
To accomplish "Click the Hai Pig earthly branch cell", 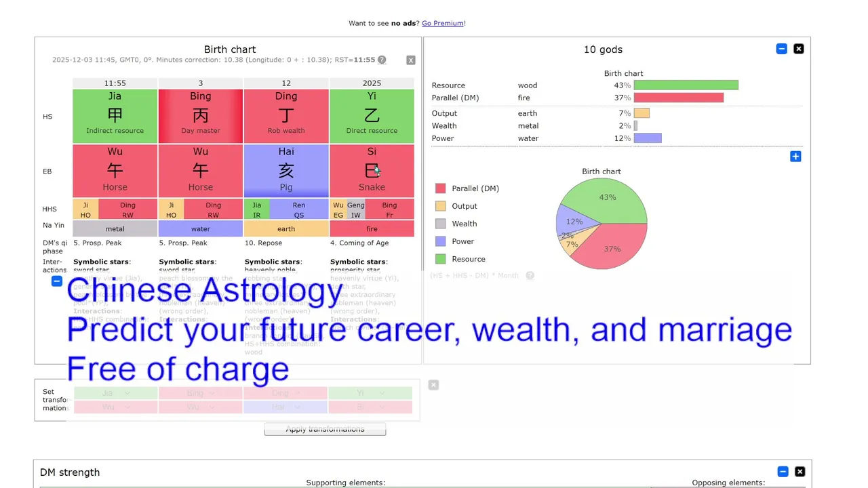I will point(286,171).
